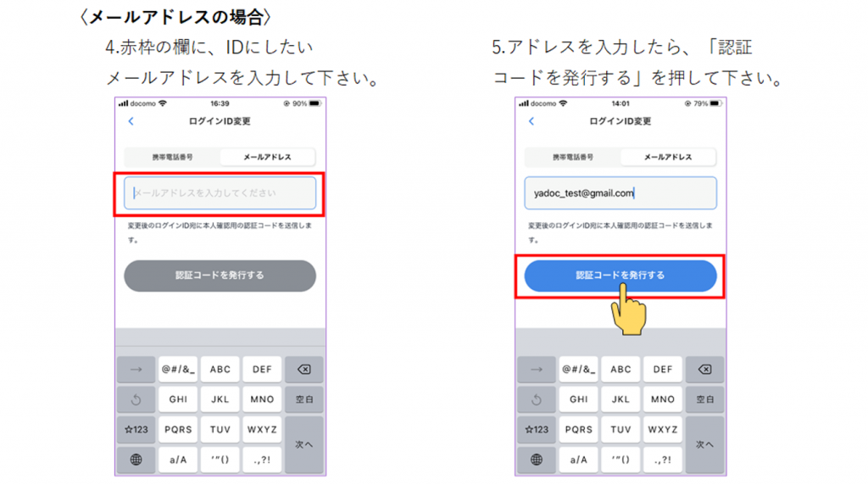Tap the backspace key on right keyboard
The image size is (868, 485).
[x=704, y=370]
